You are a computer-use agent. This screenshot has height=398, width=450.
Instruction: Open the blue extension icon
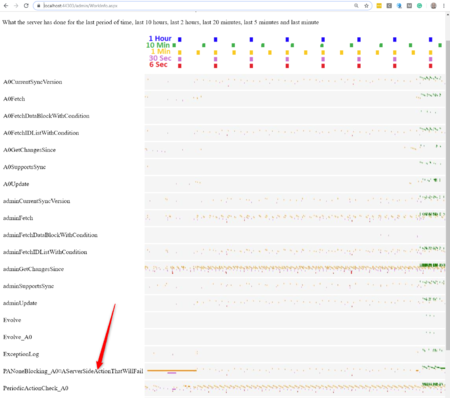(399, 6)
